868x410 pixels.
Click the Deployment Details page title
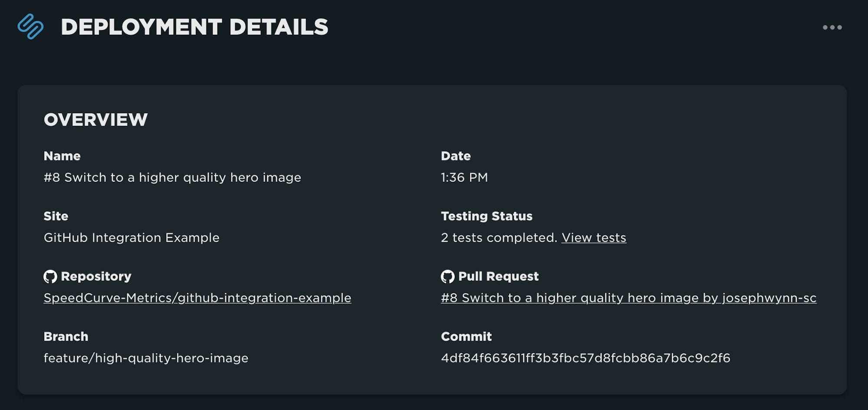click(194, 27)
